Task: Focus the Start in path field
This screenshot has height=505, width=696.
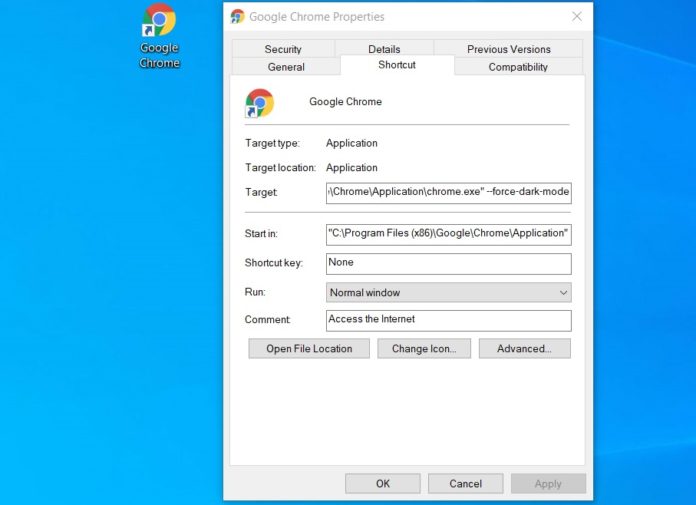Action: (x=448, y=234)
